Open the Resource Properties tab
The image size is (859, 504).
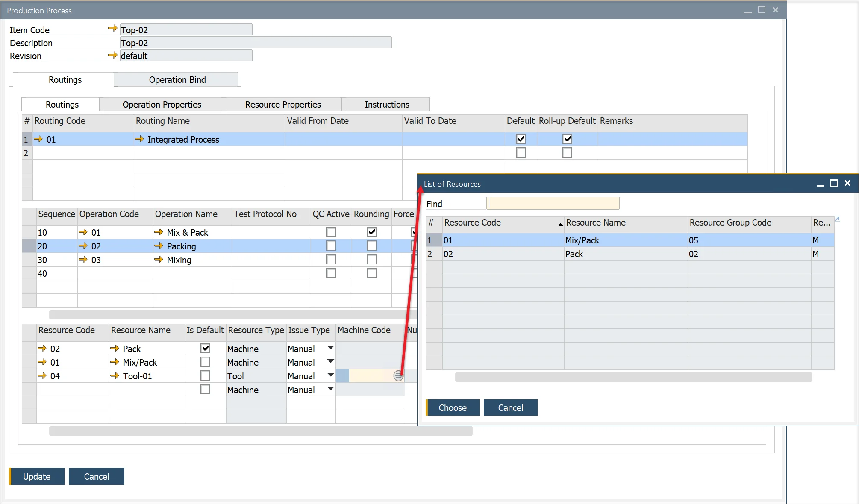pyautogui.click(x=282, y=105)
